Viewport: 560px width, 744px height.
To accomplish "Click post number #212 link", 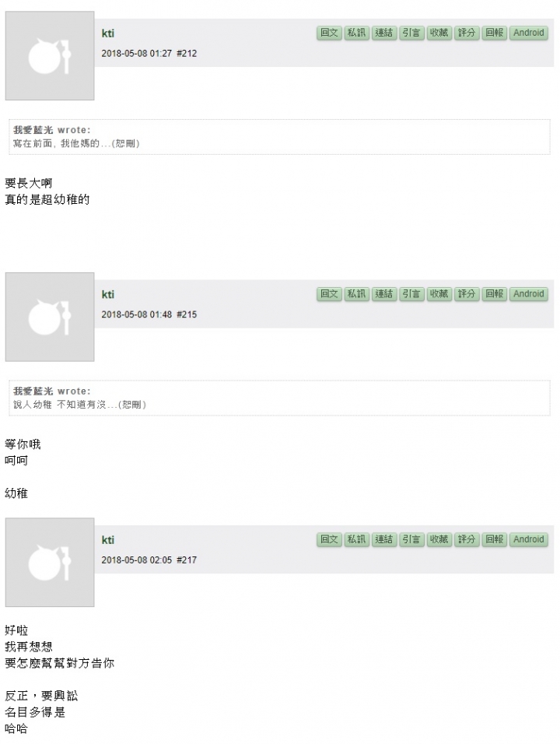I will click(x=187, y=53).
